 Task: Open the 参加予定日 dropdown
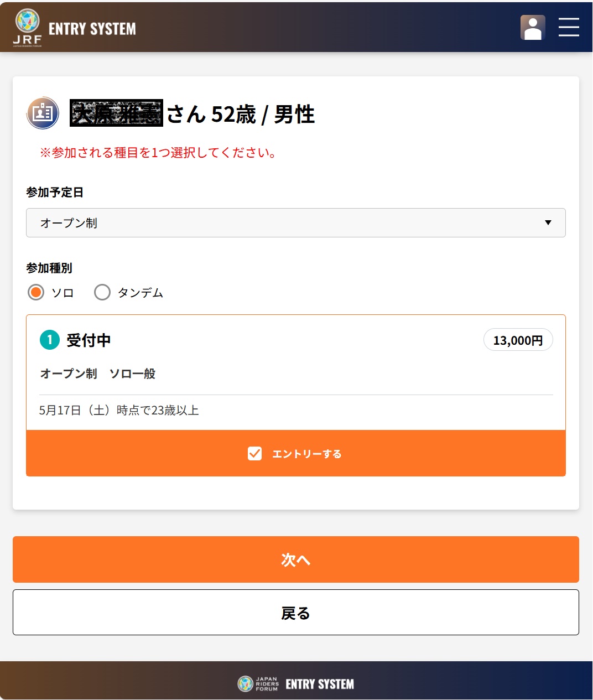[296, 223]
